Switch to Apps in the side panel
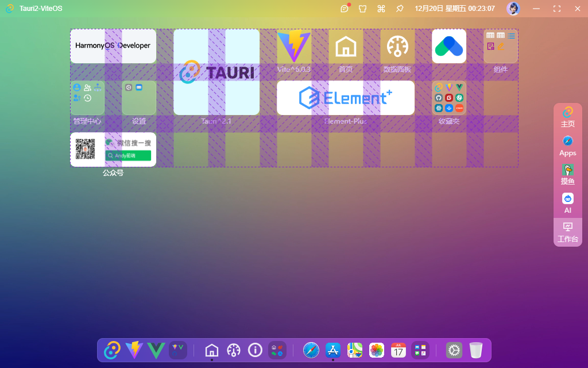Viewport: 588px width, 368px height. [x=568, y=146]
